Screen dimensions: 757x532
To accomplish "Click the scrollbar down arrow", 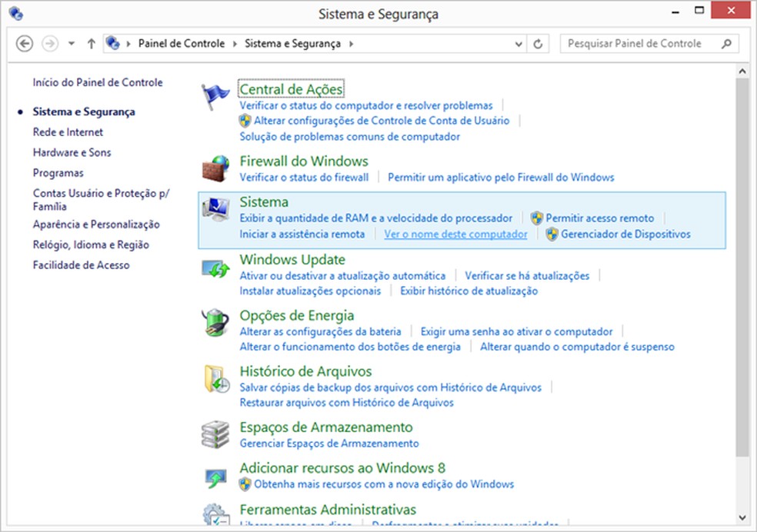I will pyautogui.click(x=742, y=517).
